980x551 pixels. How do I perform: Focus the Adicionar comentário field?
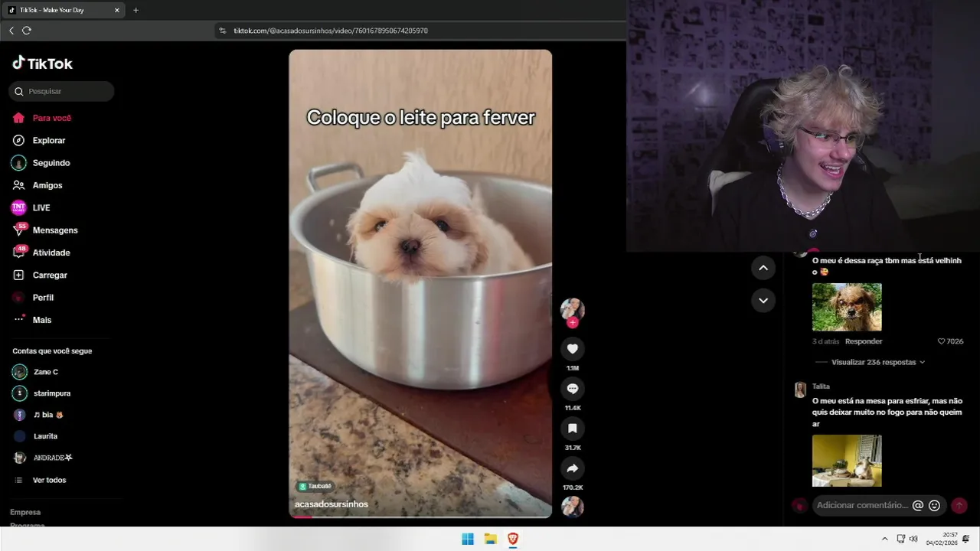tap(862, 505)
